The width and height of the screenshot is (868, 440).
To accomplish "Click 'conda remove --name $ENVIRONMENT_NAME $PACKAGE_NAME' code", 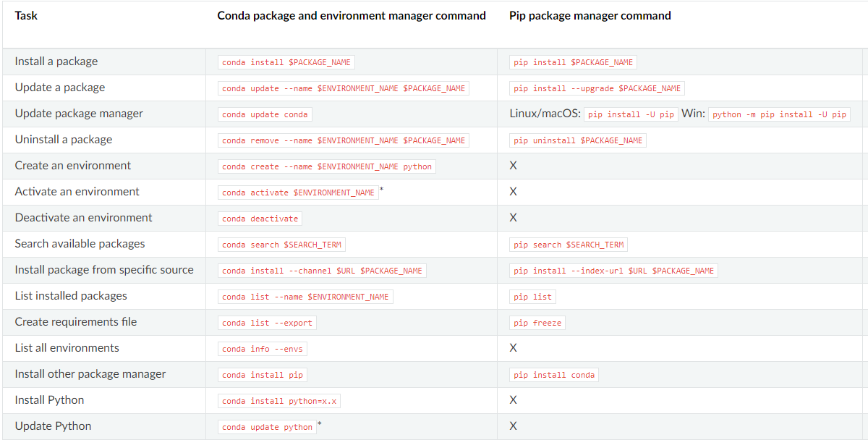I will pyautogui.click(x=344, y=140).
